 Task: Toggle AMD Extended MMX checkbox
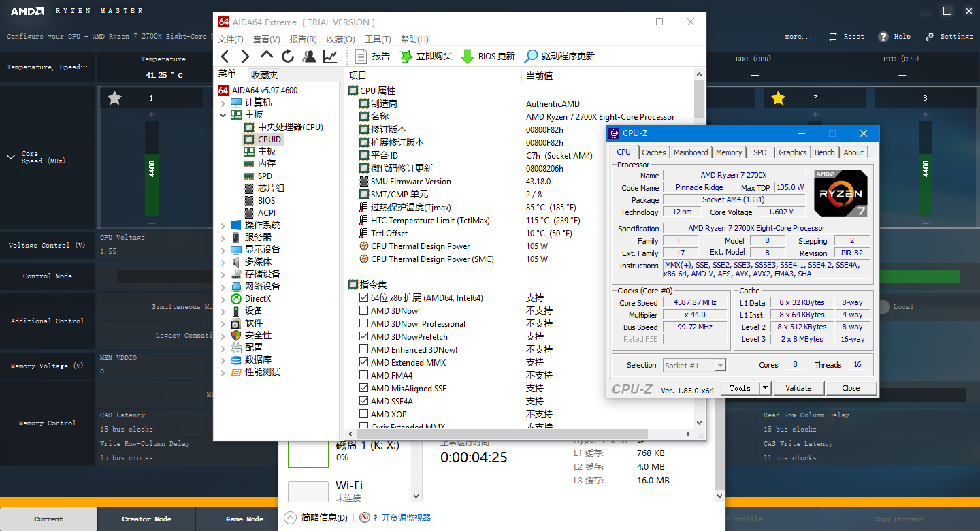364,362
